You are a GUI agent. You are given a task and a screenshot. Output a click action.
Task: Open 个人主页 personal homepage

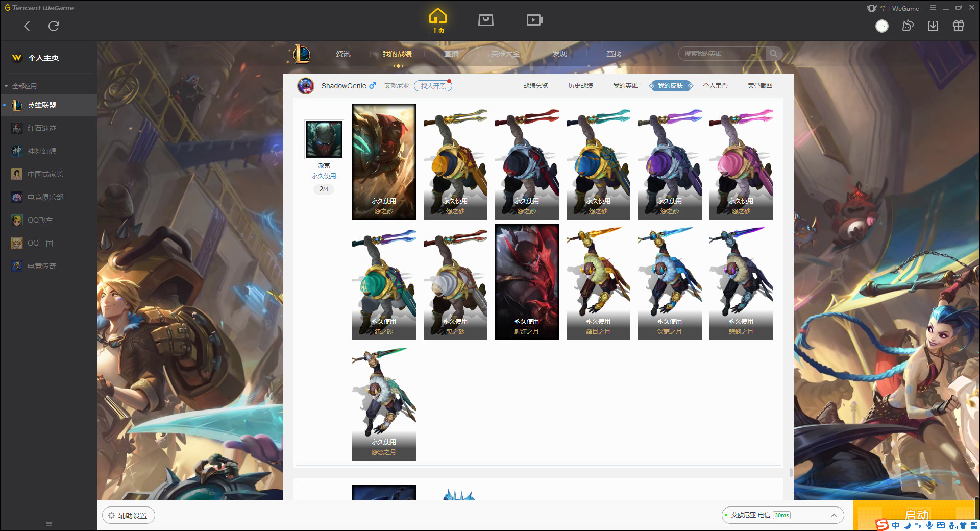coord(36,58)
